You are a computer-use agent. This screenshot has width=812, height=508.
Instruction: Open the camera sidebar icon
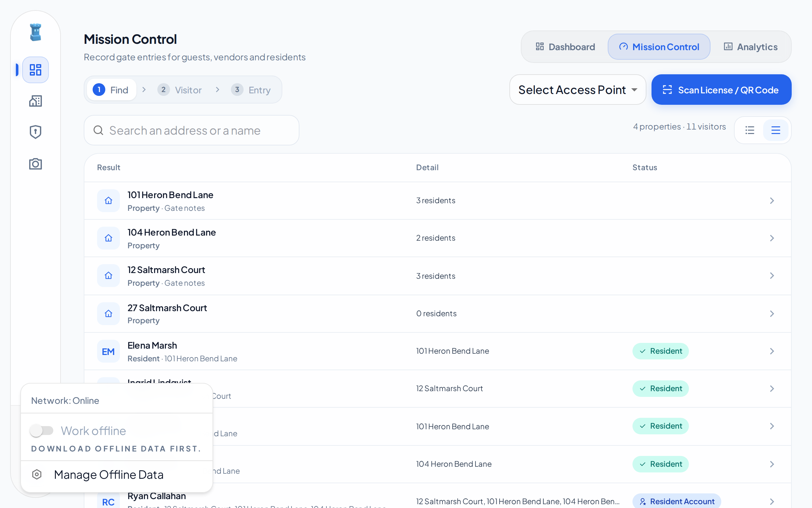36,164
